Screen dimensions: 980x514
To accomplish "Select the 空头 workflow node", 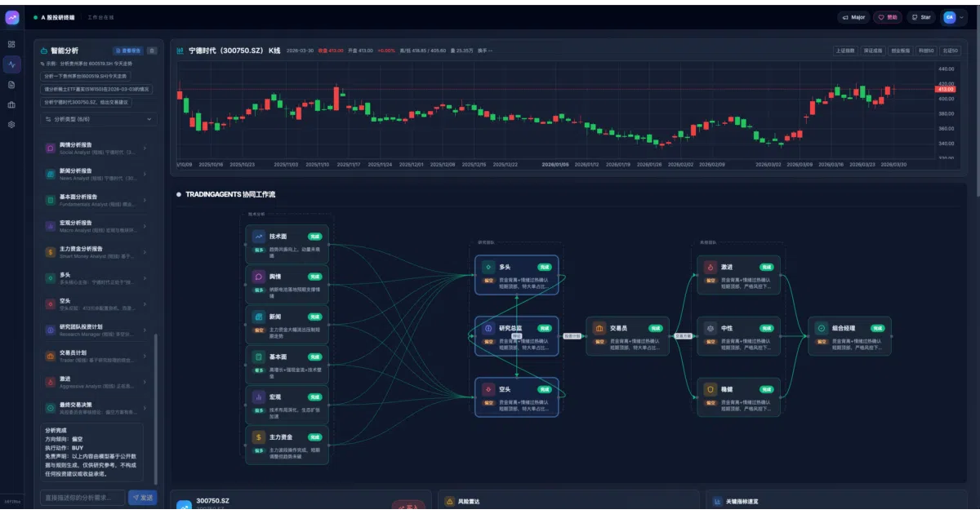I will [x=517, y=397].
